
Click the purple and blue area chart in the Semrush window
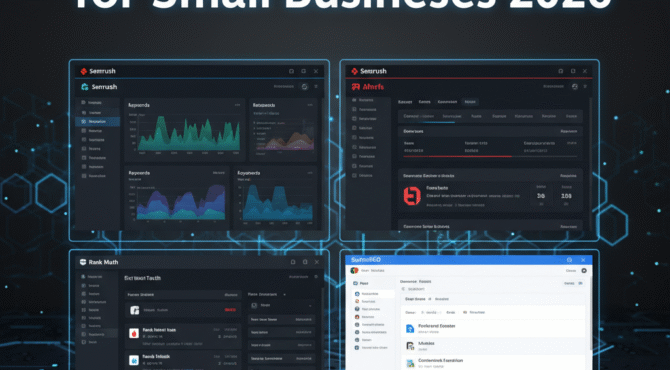coord(182,203)
